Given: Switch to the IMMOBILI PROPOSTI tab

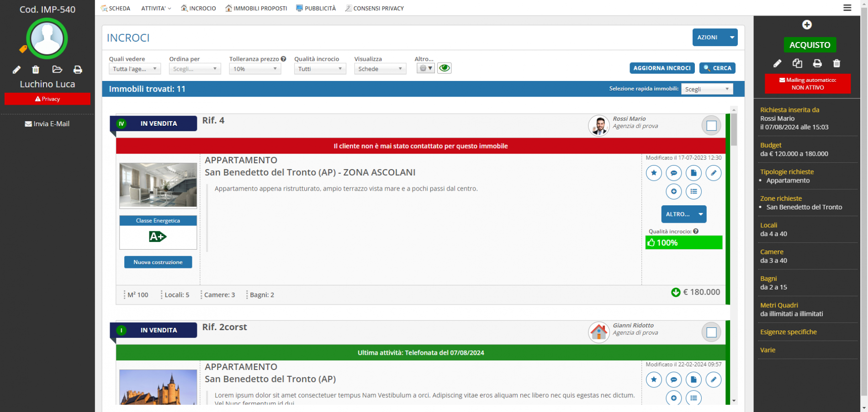Looking at the screenshot, I should pyautogui.click(x=256, y=8).
